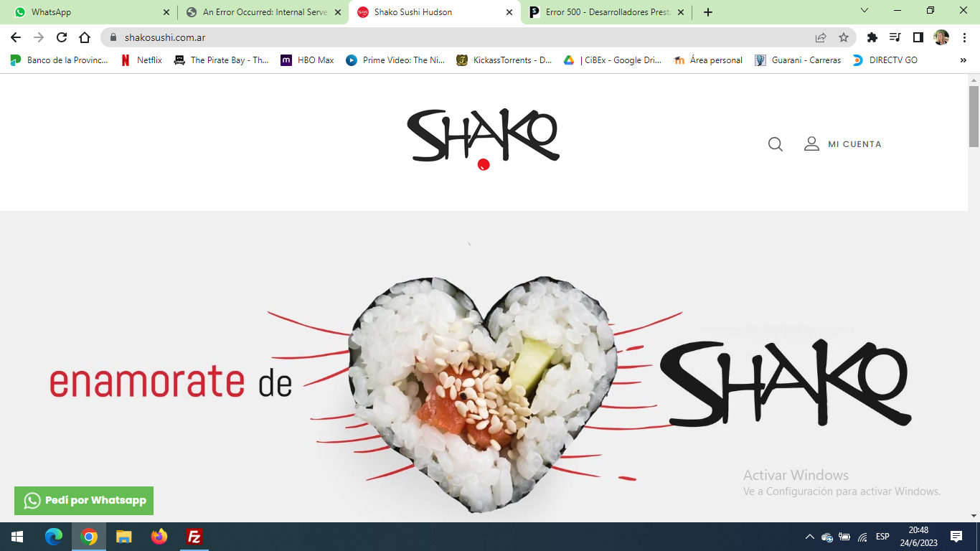Bookmark this page with the star icon
Viewport: 980px width, 551px height.
(844, 37)
